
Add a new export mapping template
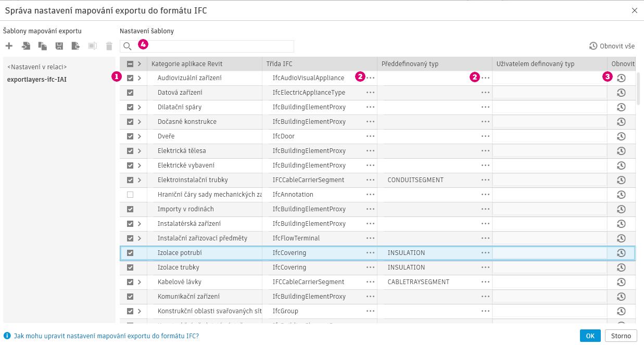9,46
